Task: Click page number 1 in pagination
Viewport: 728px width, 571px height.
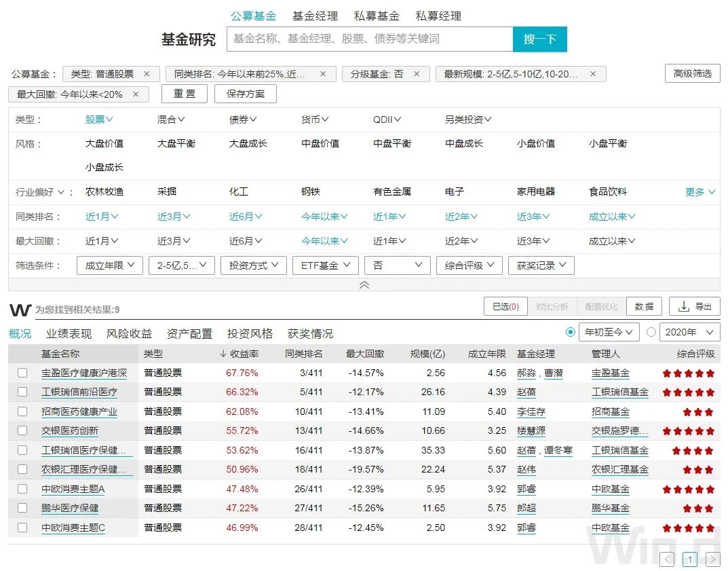Action: pos(690,559)
